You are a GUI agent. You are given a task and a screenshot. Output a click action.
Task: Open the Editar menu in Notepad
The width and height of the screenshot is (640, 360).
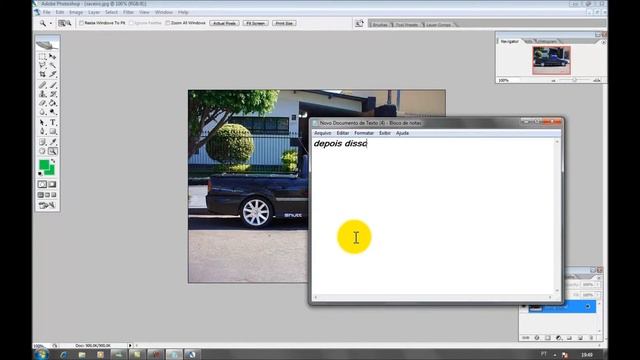pyautogui.click(x=342, y=133)
